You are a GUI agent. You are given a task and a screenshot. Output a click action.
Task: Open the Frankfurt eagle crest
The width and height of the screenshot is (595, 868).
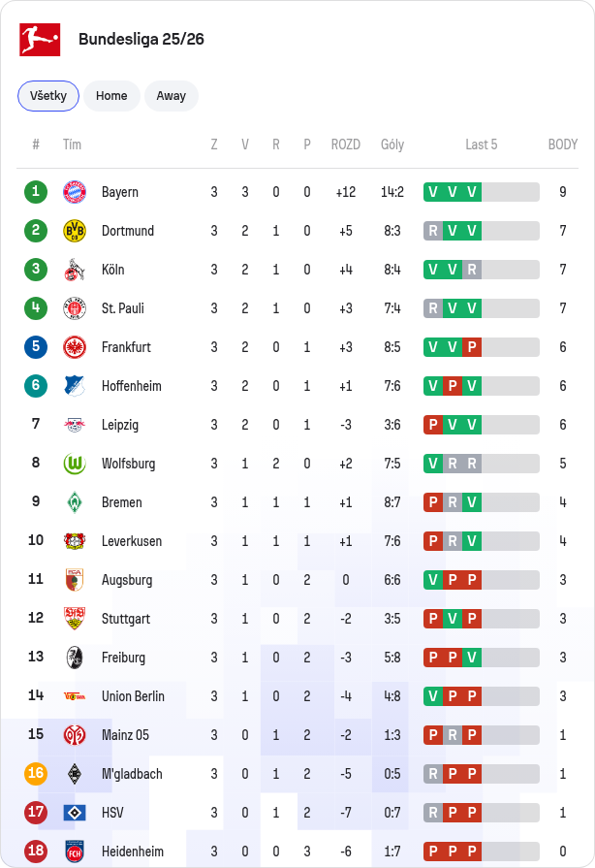(x=75, y=347)
